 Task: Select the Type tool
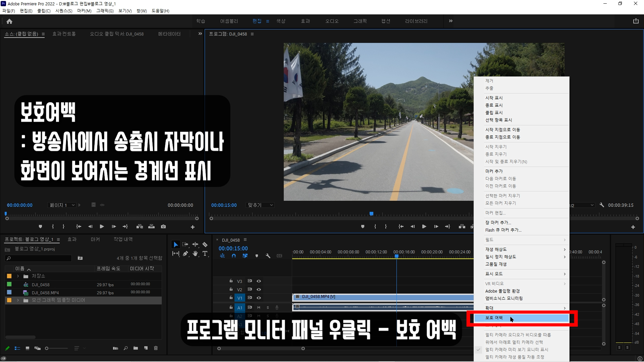[x=205, y=254]
